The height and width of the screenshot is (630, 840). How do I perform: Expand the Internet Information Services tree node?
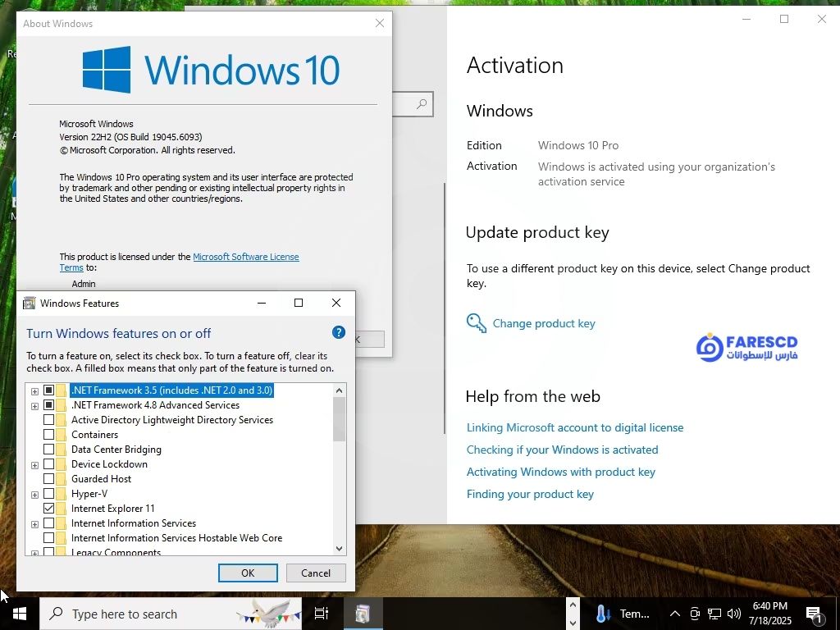click(34, 524)
